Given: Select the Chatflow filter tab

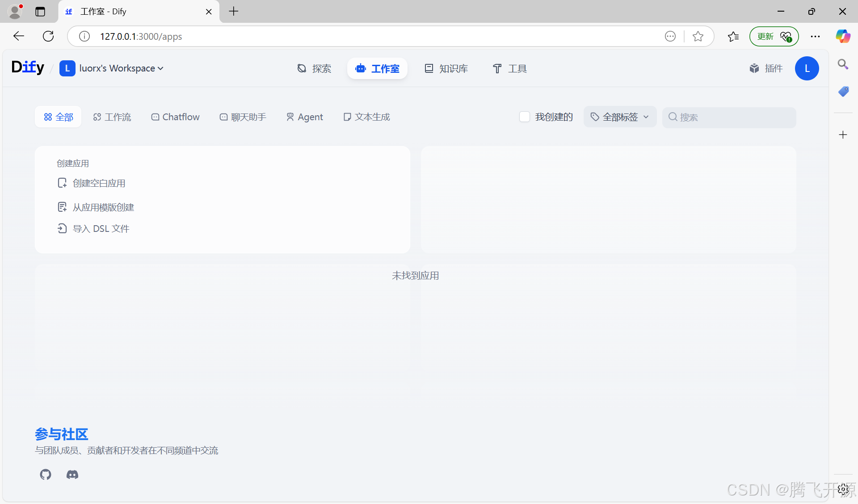Looking at the screenshot, I should 175,117.
